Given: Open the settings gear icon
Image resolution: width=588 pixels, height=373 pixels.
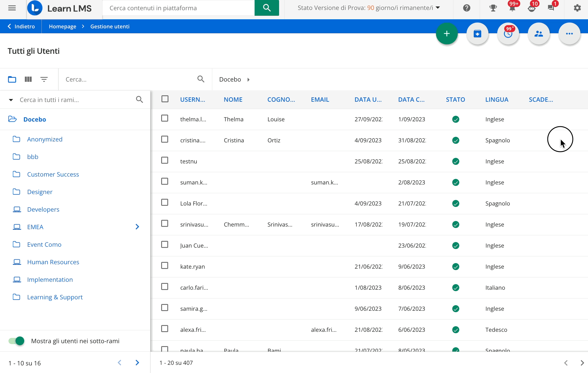Looking at the screenshot, I should (x=577, y=8).
